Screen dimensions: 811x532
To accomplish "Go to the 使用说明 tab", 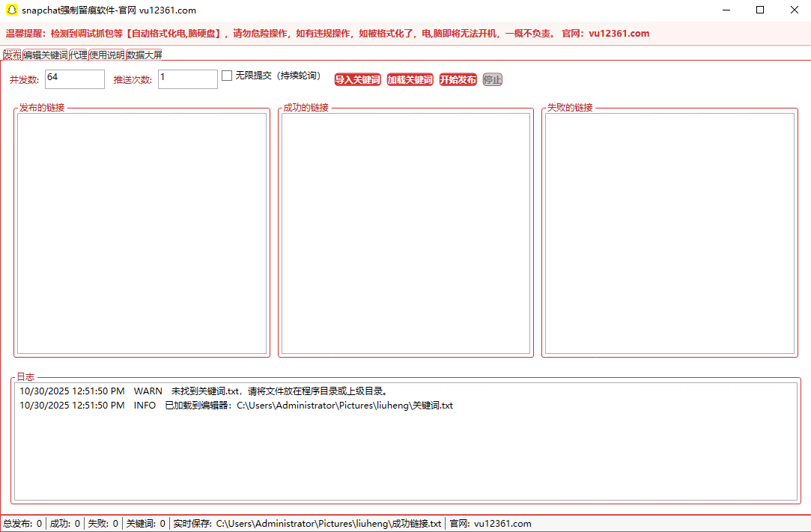I will [x=107, y=55].
